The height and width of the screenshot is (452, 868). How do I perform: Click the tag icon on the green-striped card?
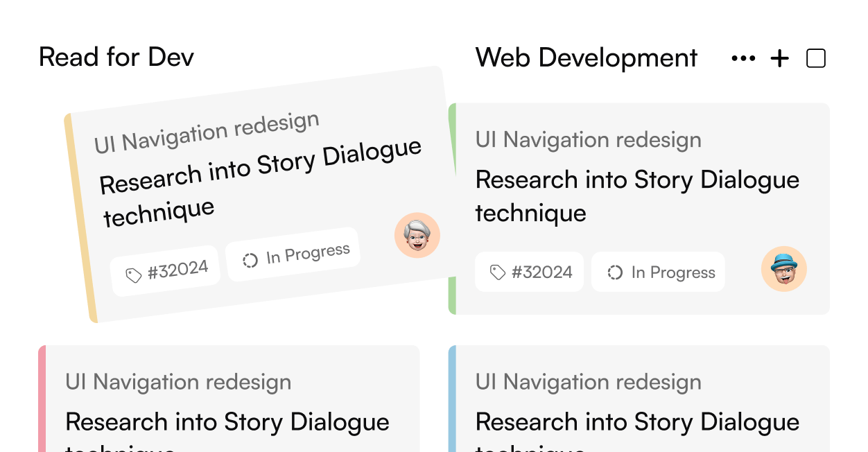pos(497,272)
